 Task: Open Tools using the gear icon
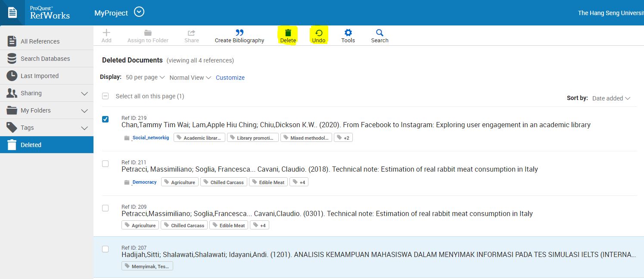pos(348,32)
